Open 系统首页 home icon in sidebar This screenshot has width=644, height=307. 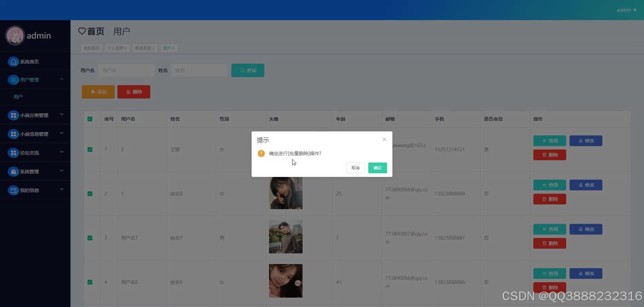(x=13, y=62)
